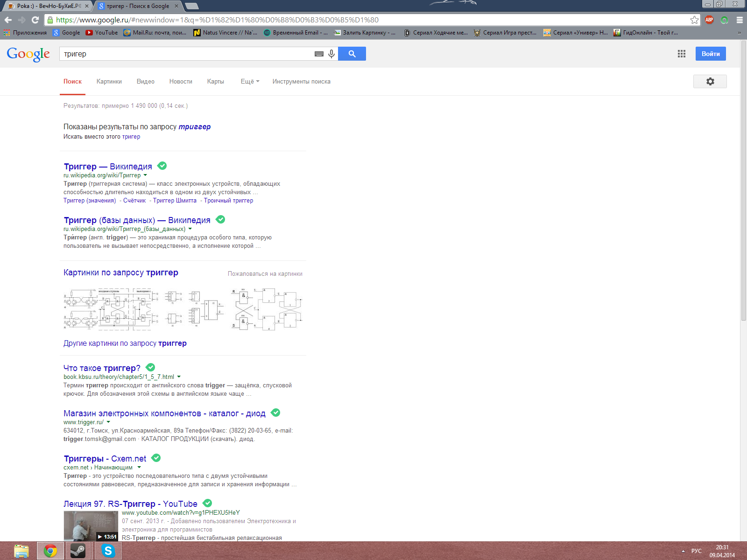This screenshot has width=747, height=560.
Task: Switch to the Новости tab
Action: (181, 82)
